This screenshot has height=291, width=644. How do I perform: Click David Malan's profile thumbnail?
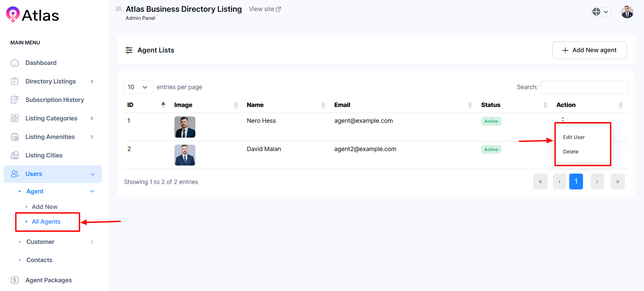[185, 155]
